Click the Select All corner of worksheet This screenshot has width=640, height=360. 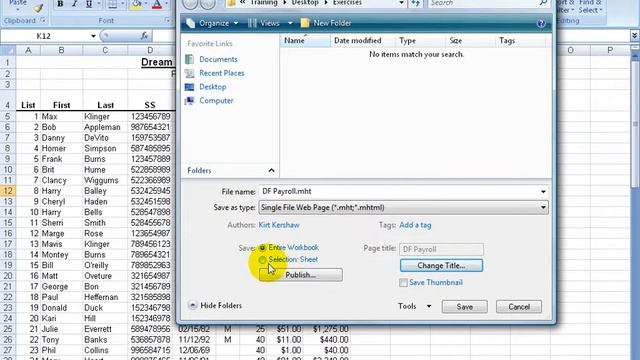coord(8,50)
